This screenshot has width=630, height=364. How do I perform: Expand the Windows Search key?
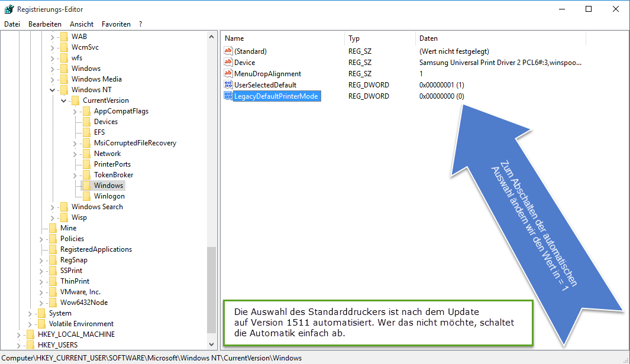pos(52,207)
